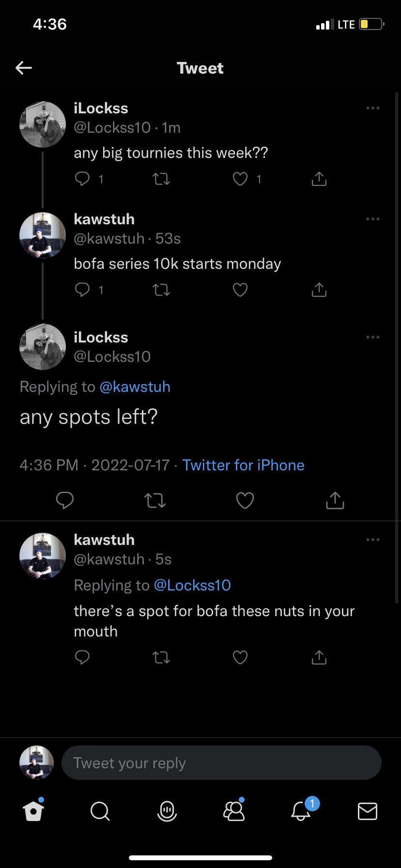Open the @kawstuh mention link

135,387
